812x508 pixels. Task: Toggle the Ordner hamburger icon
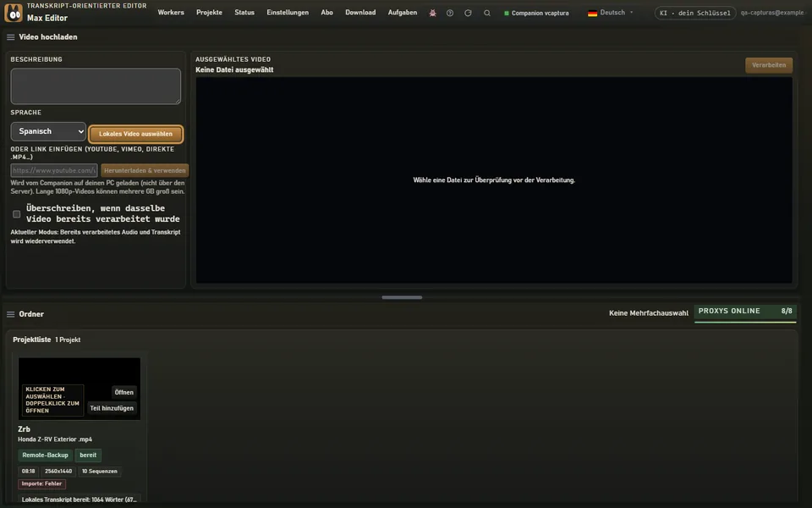tap(10, 314)
